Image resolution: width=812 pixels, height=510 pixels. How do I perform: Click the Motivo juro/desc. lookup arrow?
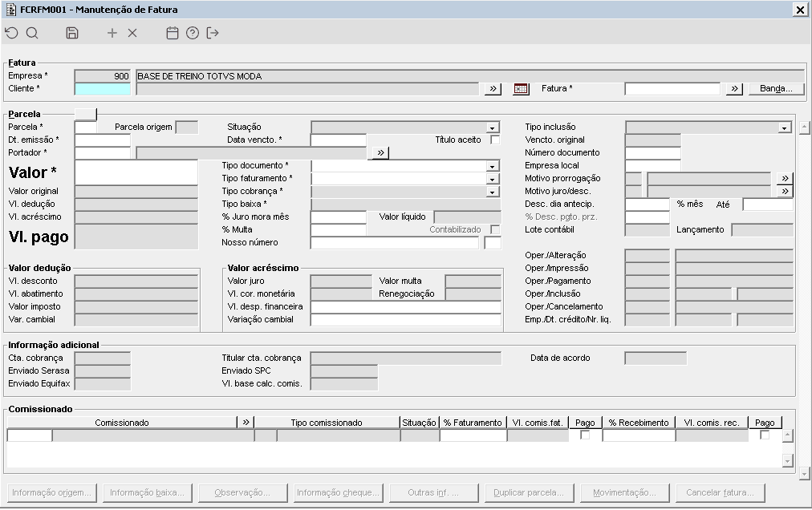pos(785,192)
